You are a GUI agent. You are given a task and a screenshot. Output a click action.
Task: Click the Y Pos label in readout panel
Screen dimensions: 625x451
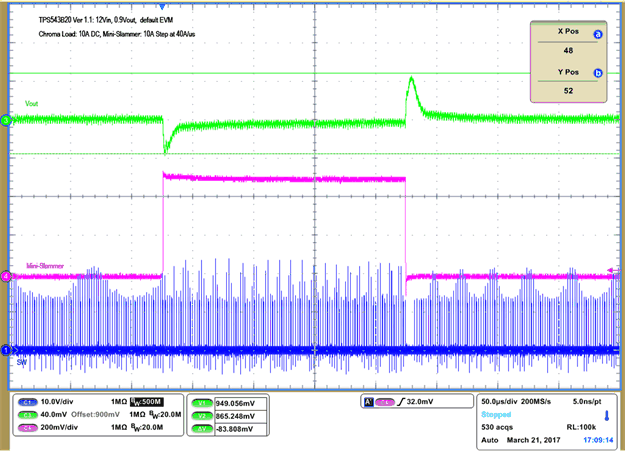(568, 72)
